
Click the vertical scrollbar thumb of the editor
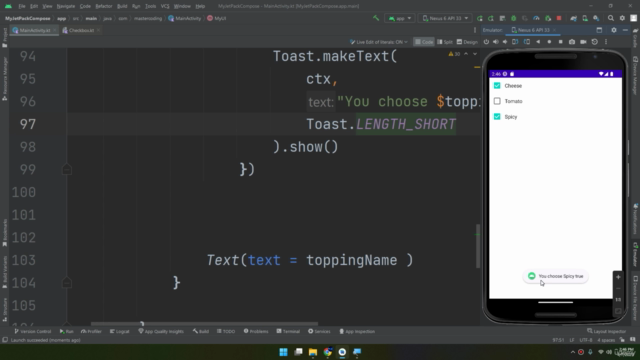[478, 246]
